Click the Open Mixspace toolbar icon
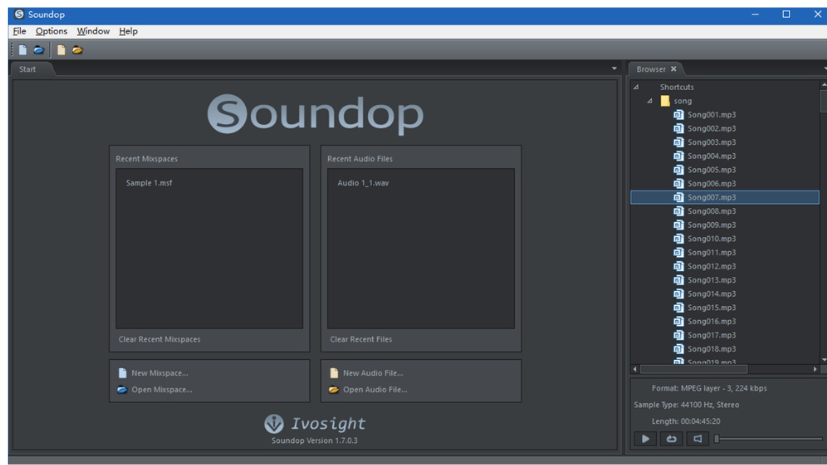The height and width of the screenshot is (465, 827). pyautogui.click(x=38, y=50)
